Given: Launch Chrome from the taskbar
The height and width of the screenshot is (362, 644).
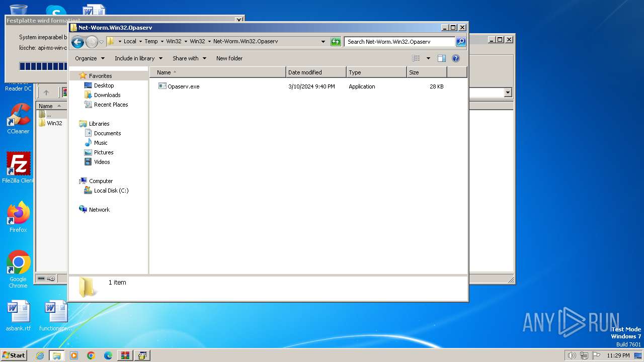Looking at the screenshot, I should (x=91, y=355).
